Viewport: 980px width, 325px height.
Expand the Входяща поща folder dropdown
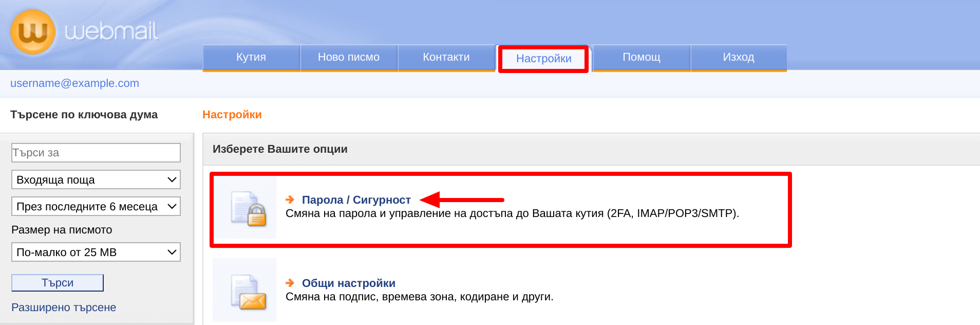click(96, 179)
